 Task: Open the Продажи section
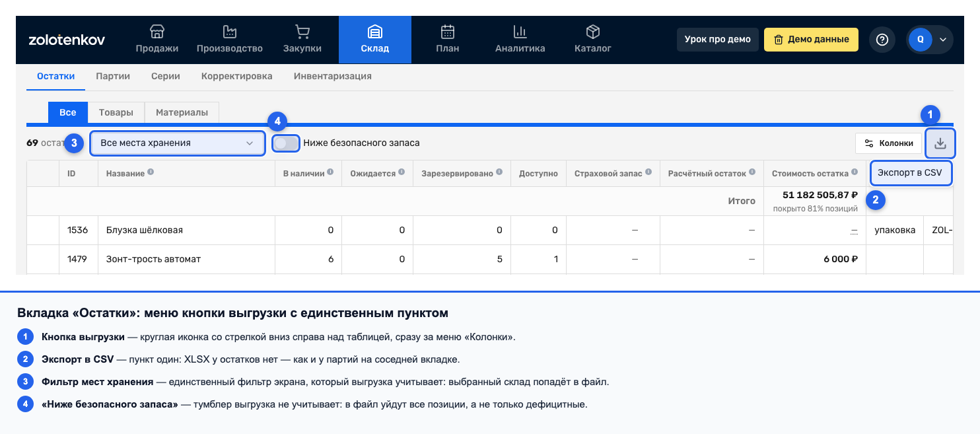(x=157, y=40)
